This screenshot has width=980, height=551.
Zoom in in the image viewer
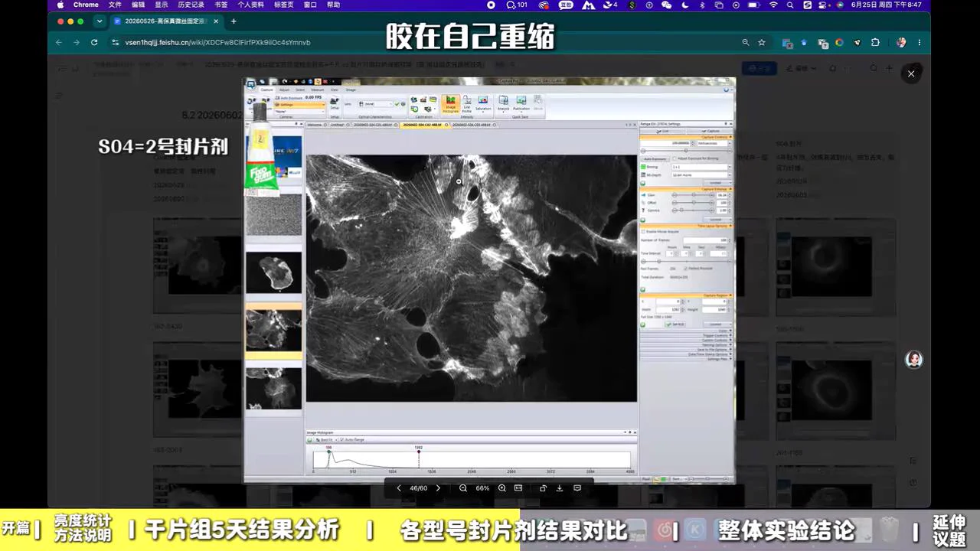tap(502, 488)
